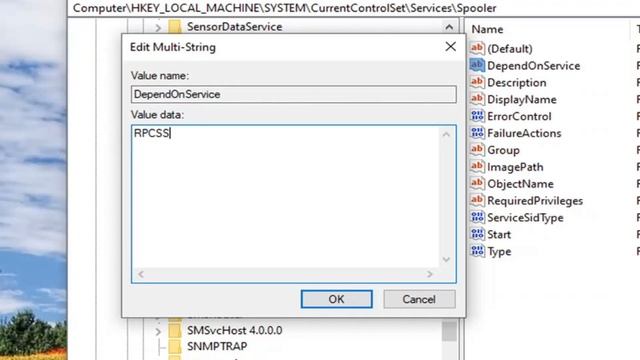The image size is (640, 360).
Task: Click the up arrow in Value data scrollbar
Action: tap(446, 134)
